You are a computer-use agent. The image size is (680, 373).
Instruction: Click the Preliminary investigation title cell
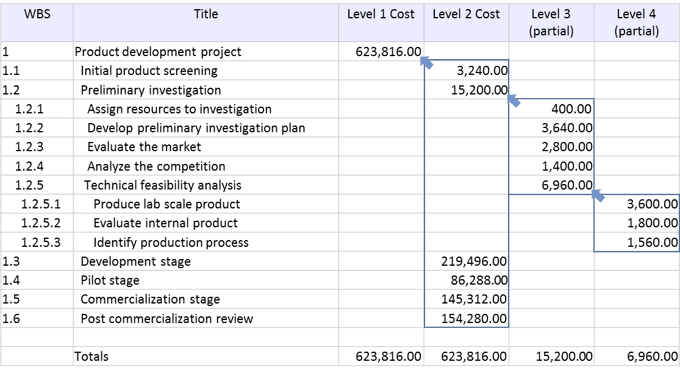(206, 90)
